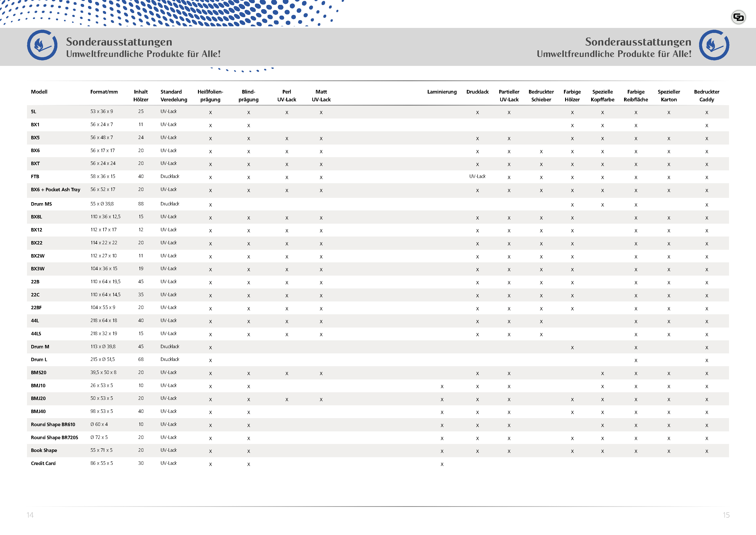
Task: Click the Drucklack column header
Action: (477, 92)
